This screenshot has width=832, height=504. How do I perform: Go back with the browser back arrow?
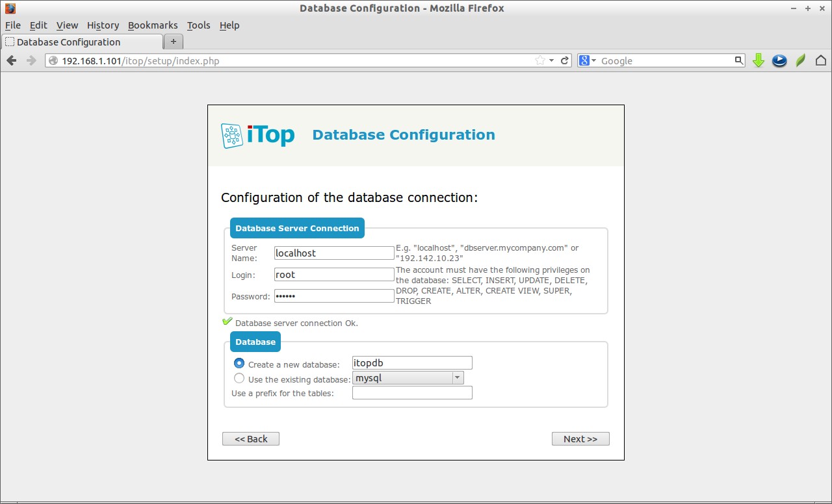point(11,60)
